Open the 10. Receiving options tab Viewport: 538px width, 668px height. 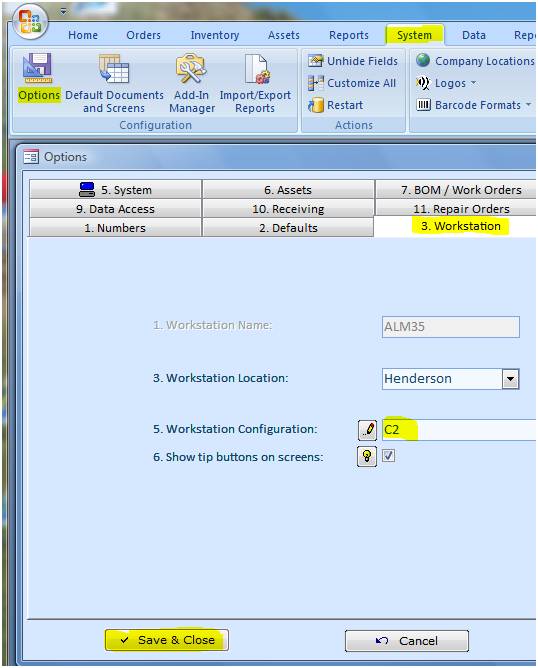pyautogui.click(x=288, y=209)
